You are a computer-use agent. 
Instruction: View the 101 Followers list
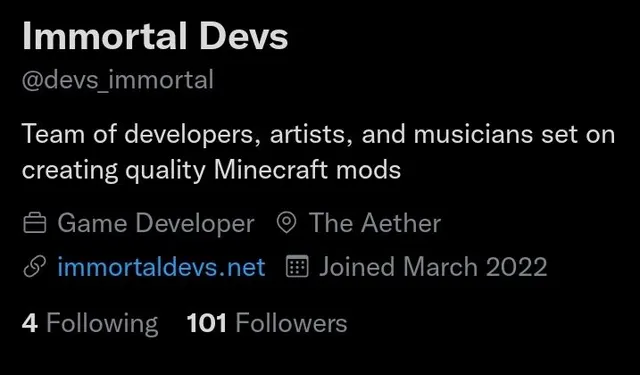click(267, 324)
